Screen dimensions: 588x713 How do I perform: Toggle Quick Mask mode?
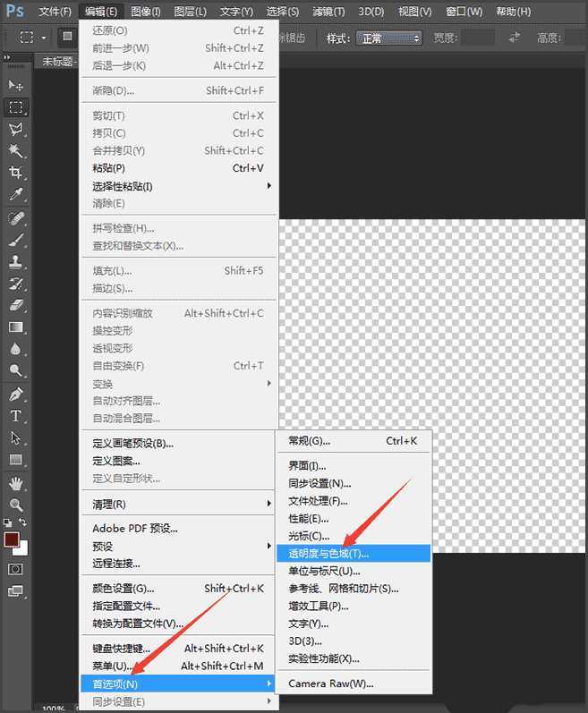point(15,569)
